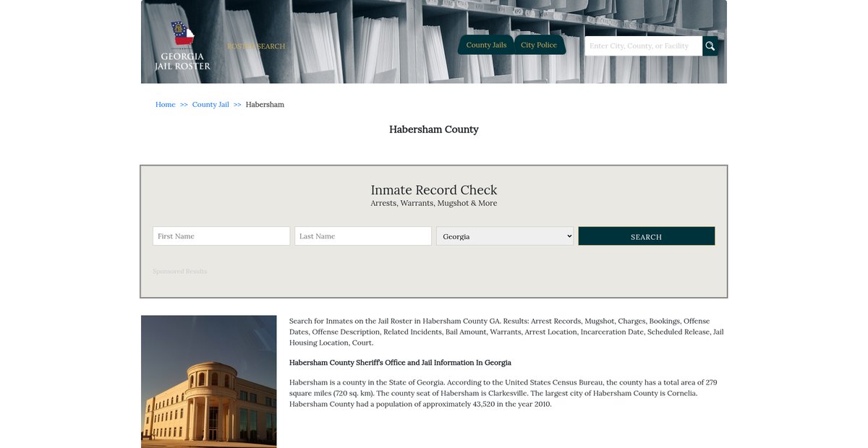868x448 pixels.
Task: Click the Georgia Jail Roster logo text
Action: tap(182, 61)
